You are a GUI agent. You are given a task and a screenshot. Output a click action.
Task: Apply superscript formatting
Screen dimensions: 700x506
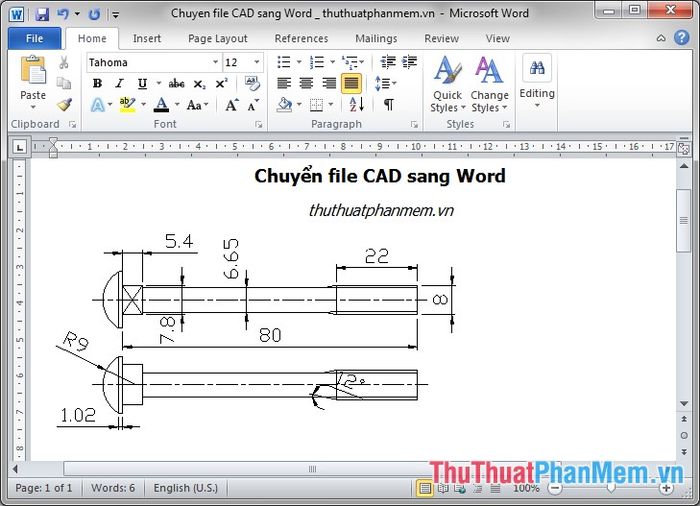[221, 84]
